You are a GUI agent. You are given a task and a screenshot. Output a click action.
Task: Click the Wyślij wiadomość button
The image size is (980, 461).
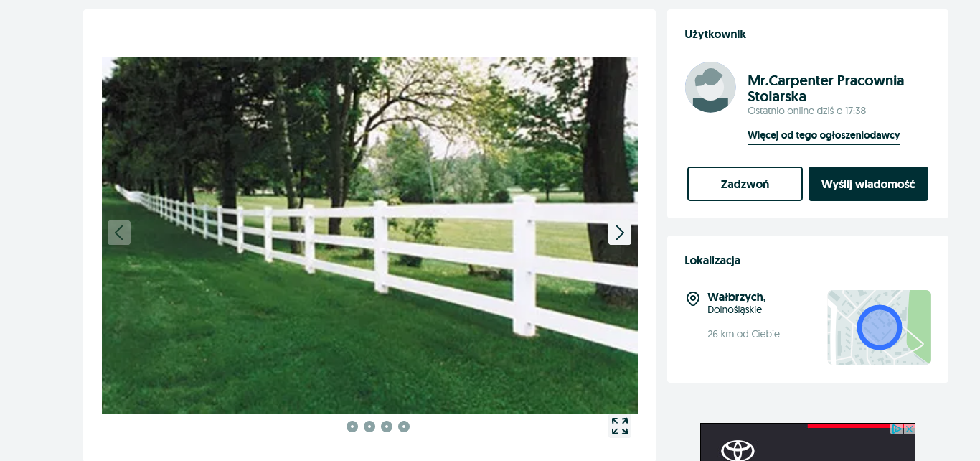click(868, 184)
